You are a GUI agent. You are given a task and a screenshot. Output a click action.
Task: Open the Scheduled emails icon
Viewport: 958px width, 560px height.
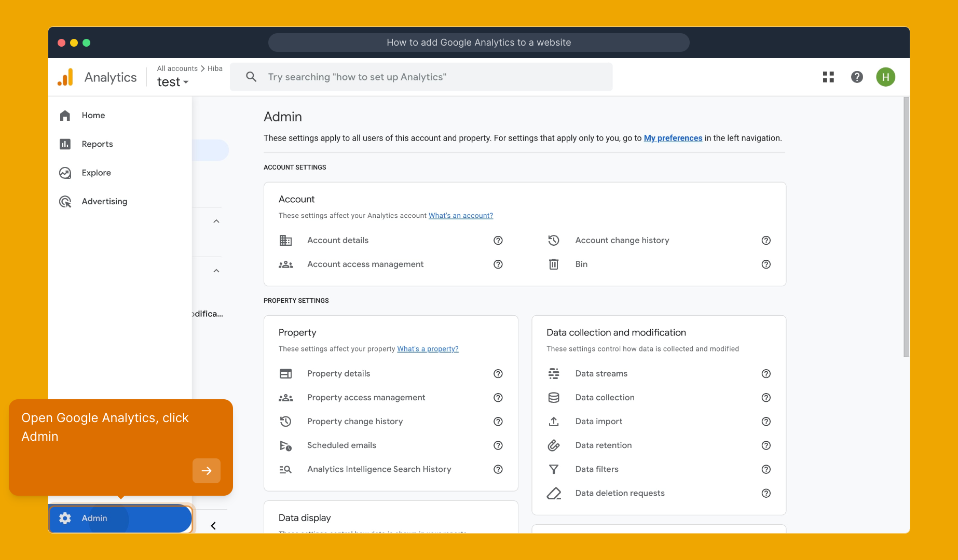(x=286, y=445)
